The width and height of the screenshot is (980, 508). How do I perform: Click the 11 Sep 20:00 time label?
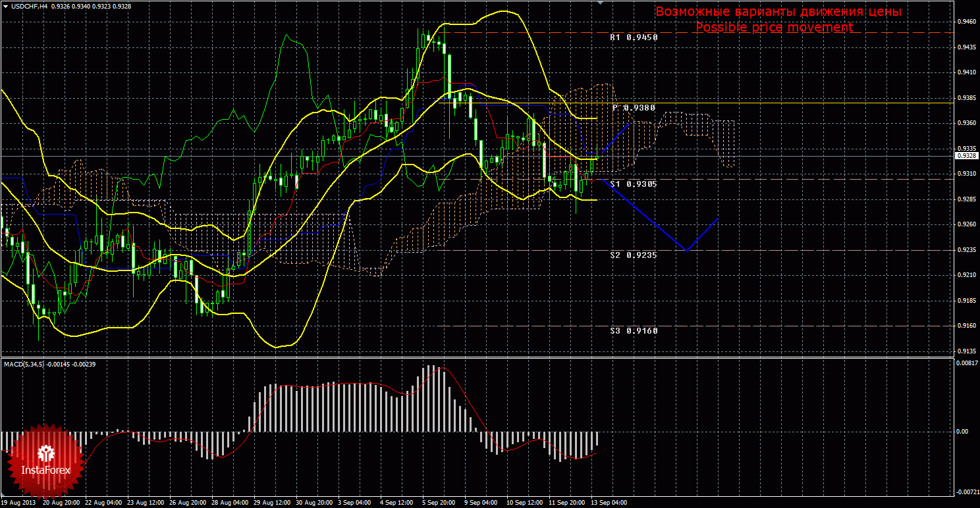567,503
